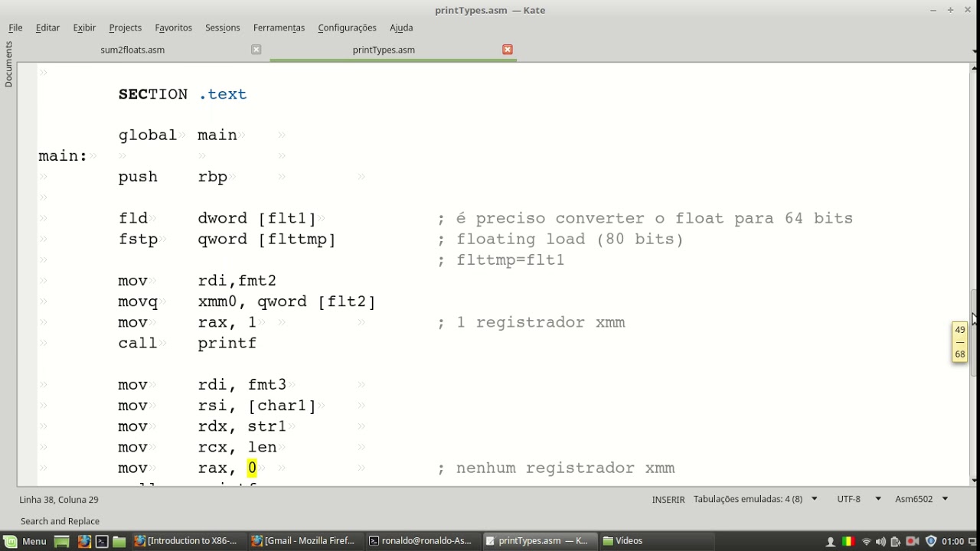
Task: Click 'printf' after the first call
Action: click(227, 344)
